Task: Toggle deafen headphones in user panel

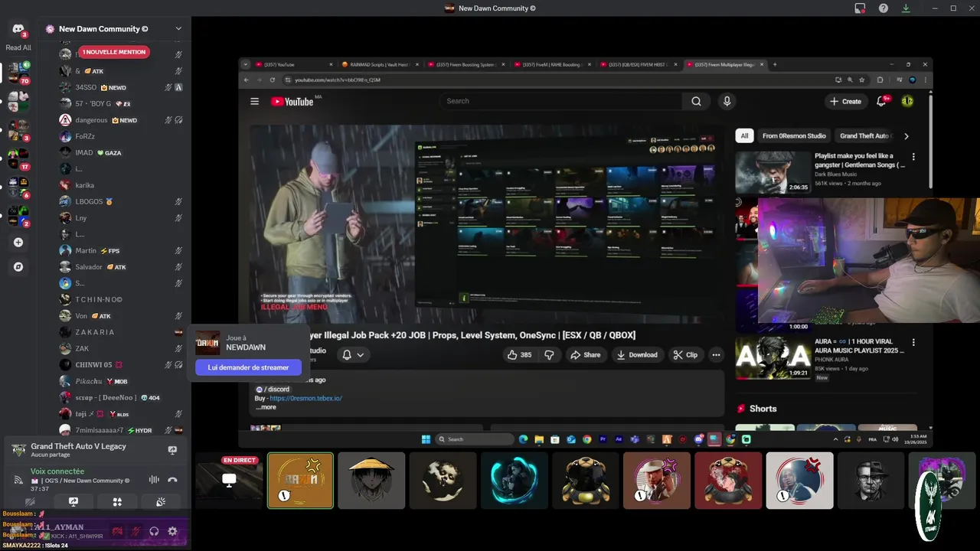Action: [154, 531]
